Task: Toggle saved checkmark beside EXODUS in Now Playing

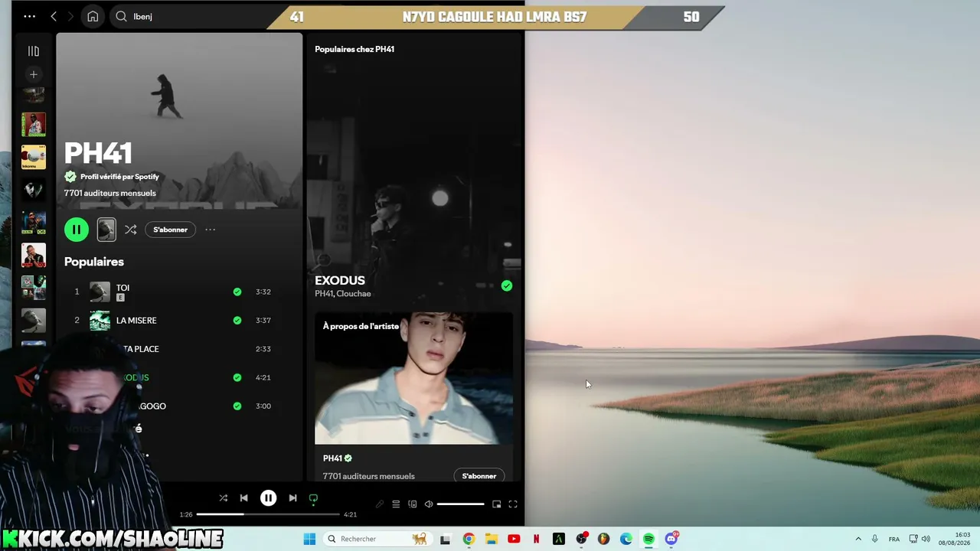Action: (507, 285)
